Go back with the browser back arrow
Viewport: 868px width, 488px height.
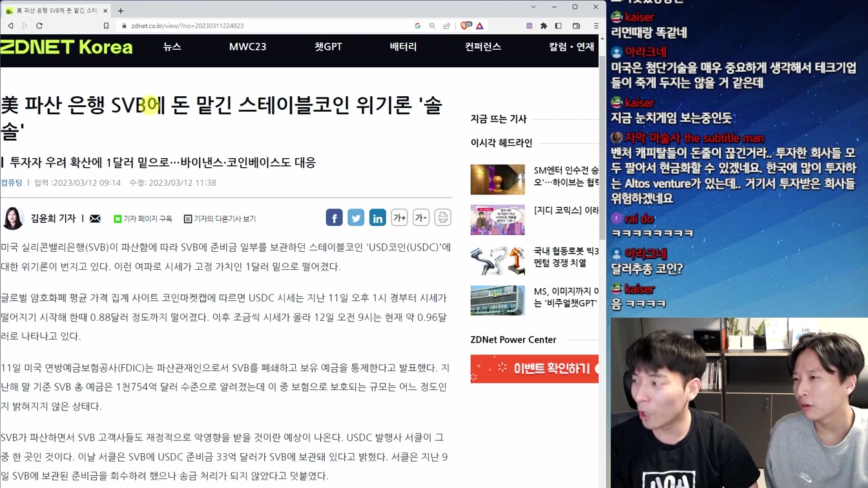[10, 26]
